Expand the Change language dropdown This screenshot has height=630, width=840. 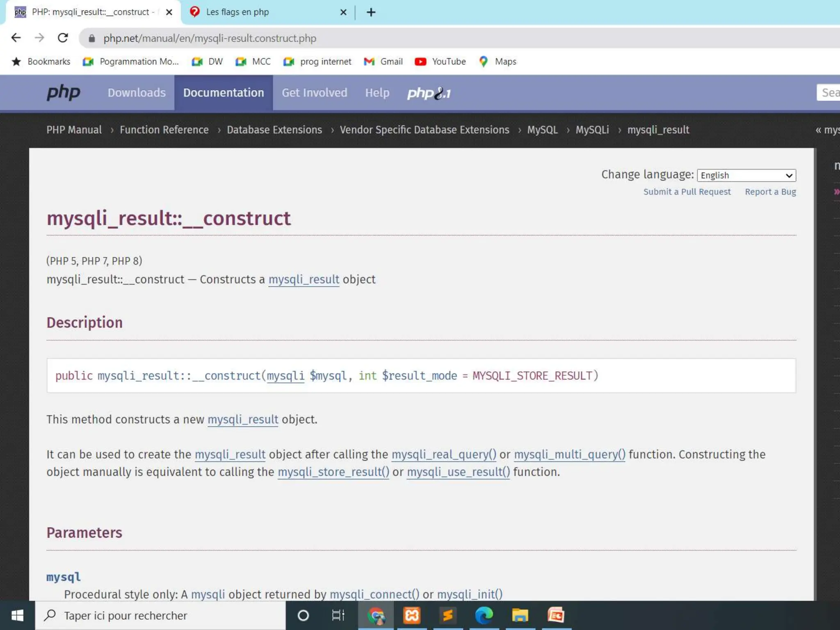click(x=746, y=175)
